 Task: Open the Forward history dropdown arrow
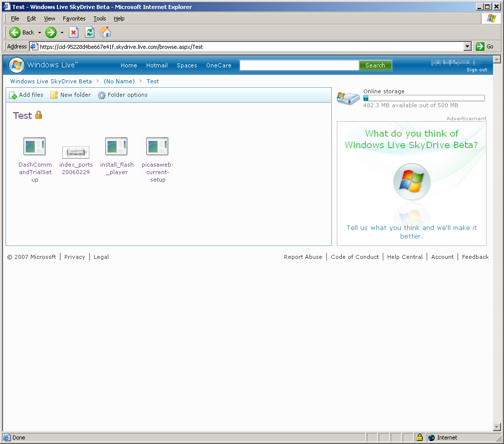point(62,32)
